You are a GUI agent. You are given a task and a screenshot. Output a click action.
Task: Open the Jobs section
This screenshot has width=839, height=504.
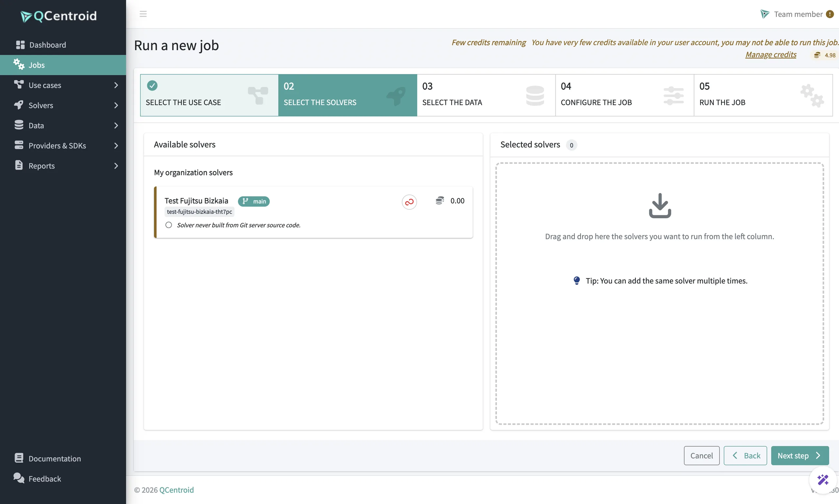63,65
